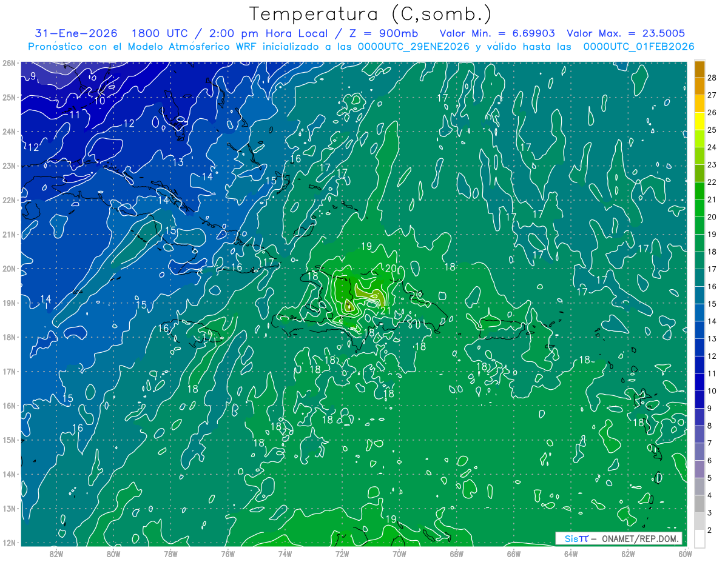The image size is (728, 562).
Task: Click the "17N" latitude label
Action: [x=9, y=372]
